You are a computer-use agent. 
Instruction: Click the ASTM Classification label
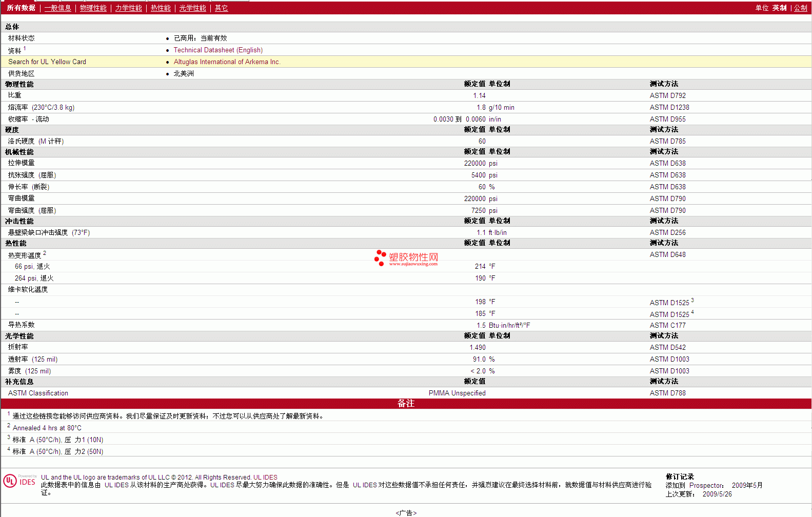click(x=38, y=393)
